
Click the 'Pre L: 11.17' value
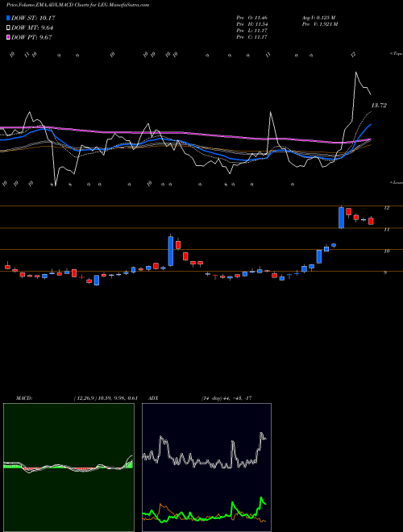coord(252,31)
